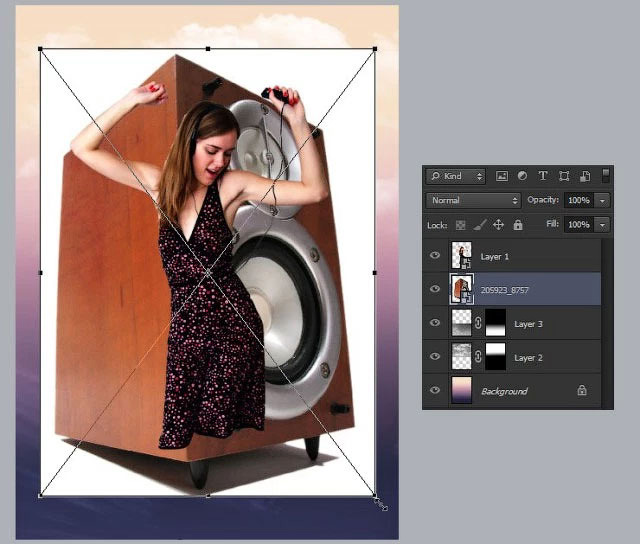Filter for smart objects icon

(x=585, y=176)
